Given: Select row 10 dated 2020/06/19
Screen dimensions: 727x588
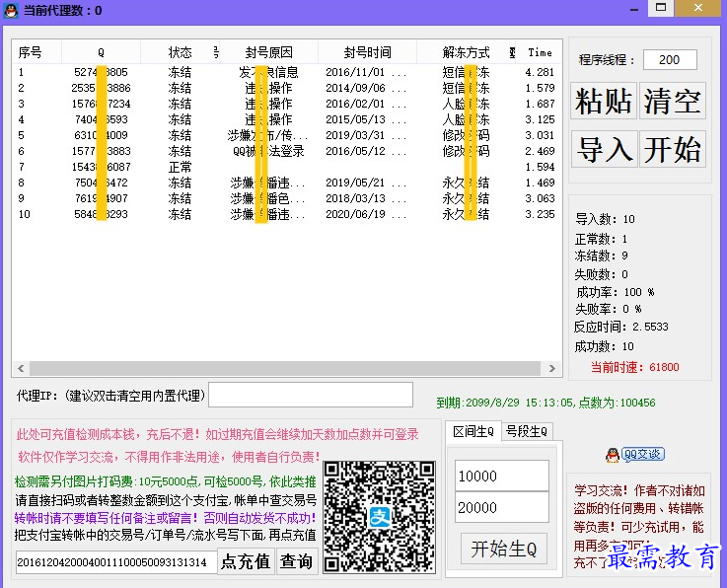Looking at the screenshot, I should (286, 214).
